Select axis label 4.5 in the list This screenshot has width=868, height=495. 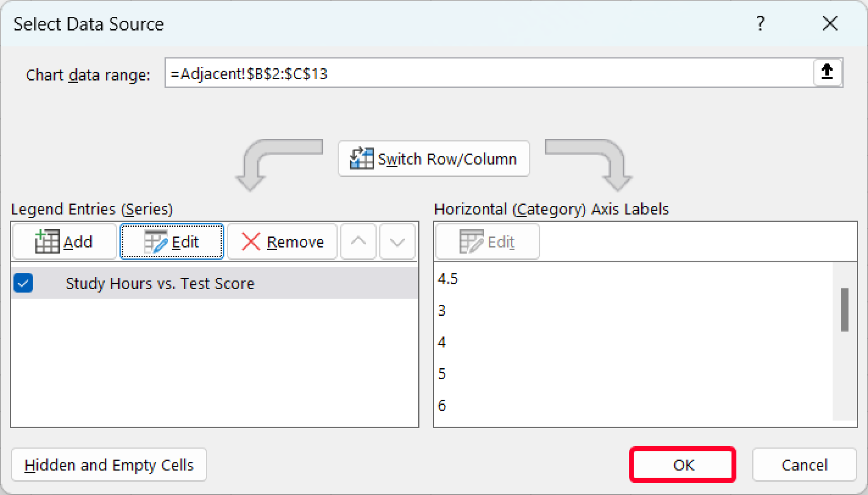pyautogui.click(x=448, y=278)
